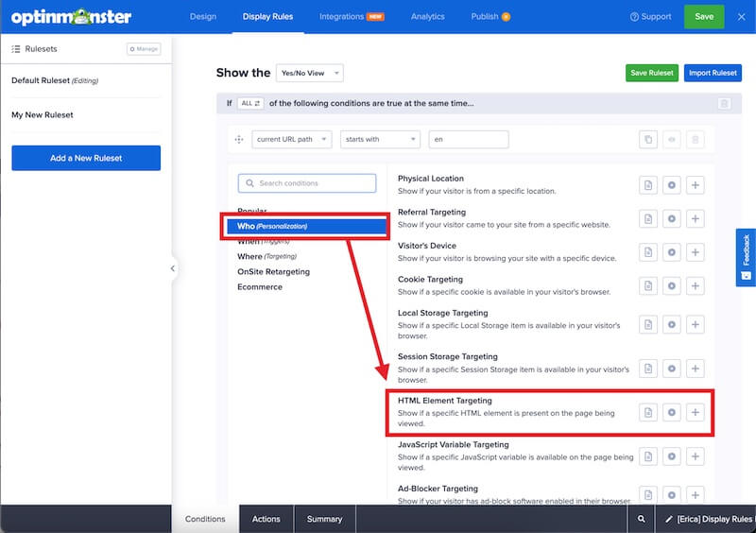Image resolution: width=756 pixels, height=533 pixels.
Task: Play Physical Location video icon
Action: click(672, 185)
